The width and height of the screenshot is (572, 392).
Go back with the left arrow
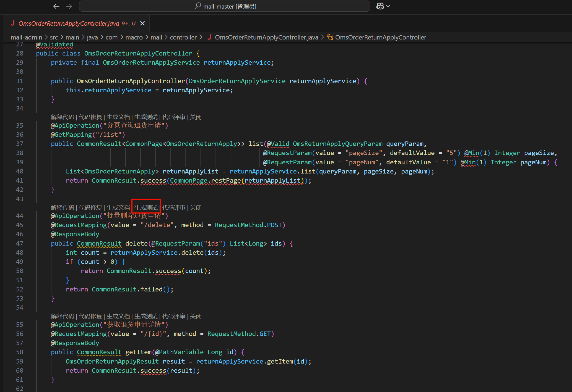[56, 6]
